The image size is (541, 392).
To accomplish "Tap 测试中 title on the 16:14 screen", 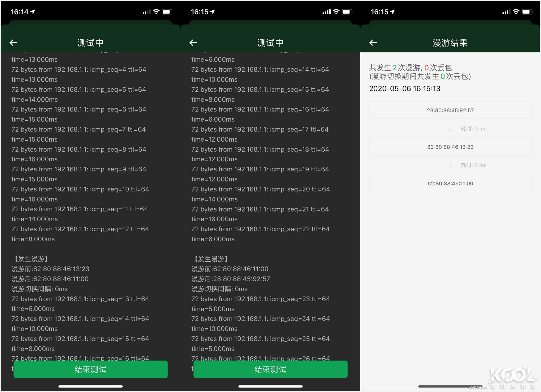I will tap(90, 43).
